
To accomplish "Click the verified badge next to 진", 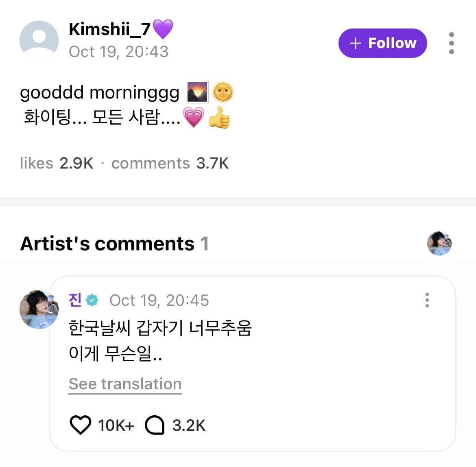I will coord(93,300).
